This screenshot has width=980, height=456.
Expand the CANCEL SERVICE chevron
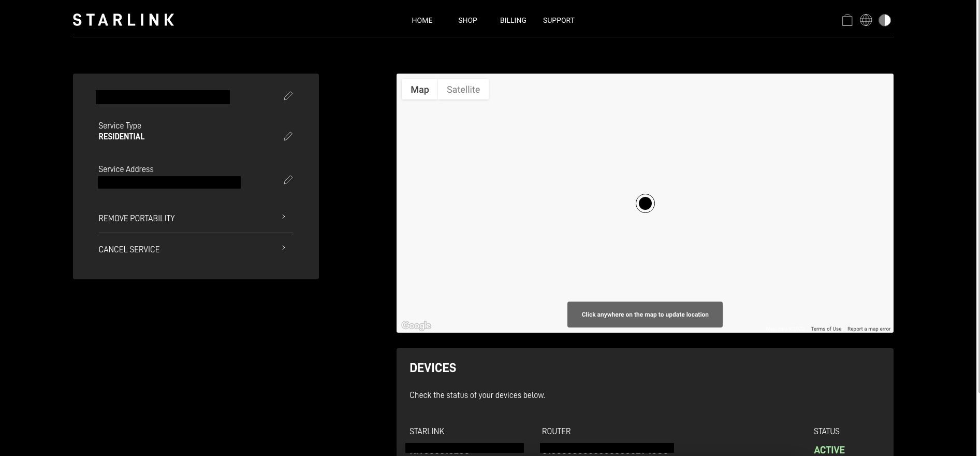(x=284, y=248)
